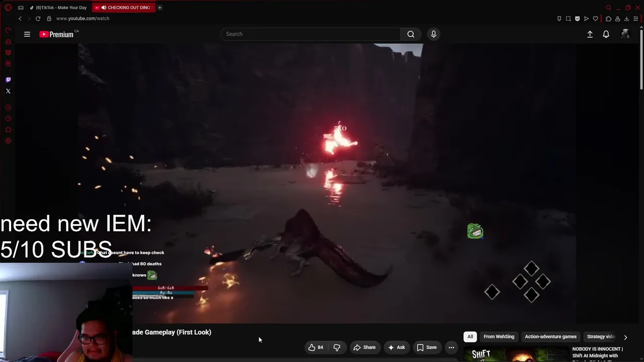Image resolution: width=644 pixels, height=362 pixels.
Task: Open History clock icon in sidebar
Action: click(x=8, y=119)
